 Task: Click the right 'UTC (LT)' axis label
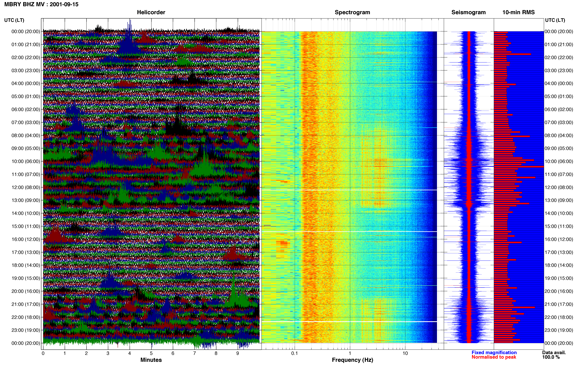pyautogui.click(x=555, y=20)
